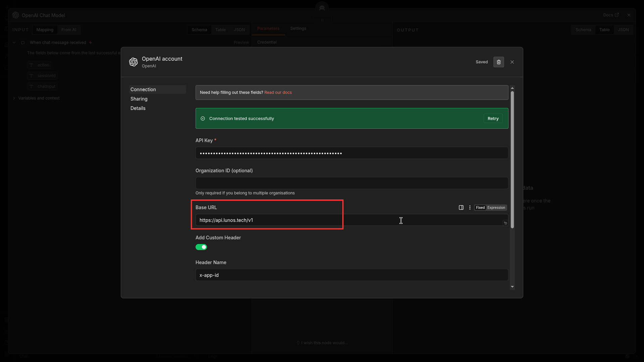Image resolution: width=644 pixels, height=362 pixels.
Task: Open Settings tab in OpenAI Chat Model panel
Action: (x=298, y=28)
